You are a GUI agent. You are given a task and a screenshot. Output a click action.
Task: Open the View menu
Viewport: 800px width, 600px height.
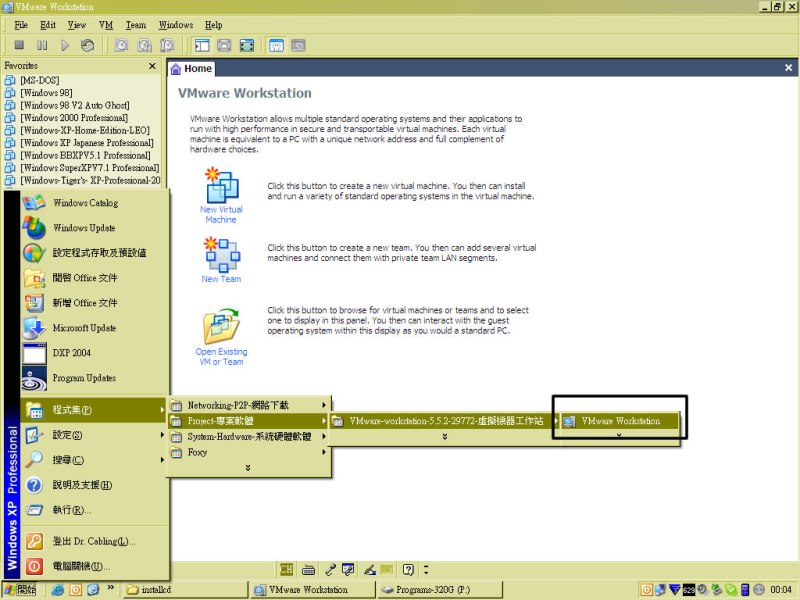[77, 25]
